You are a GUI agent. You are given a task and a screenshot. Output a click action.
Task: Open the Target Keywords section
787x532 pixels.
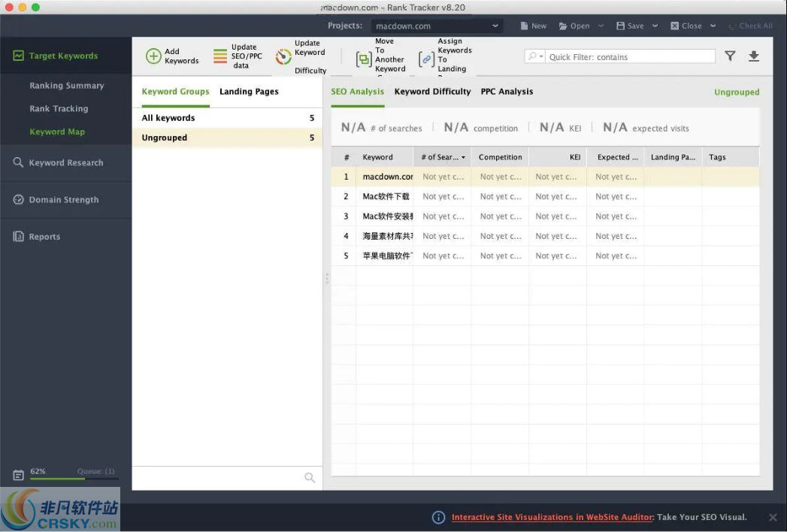coord(65,56)
